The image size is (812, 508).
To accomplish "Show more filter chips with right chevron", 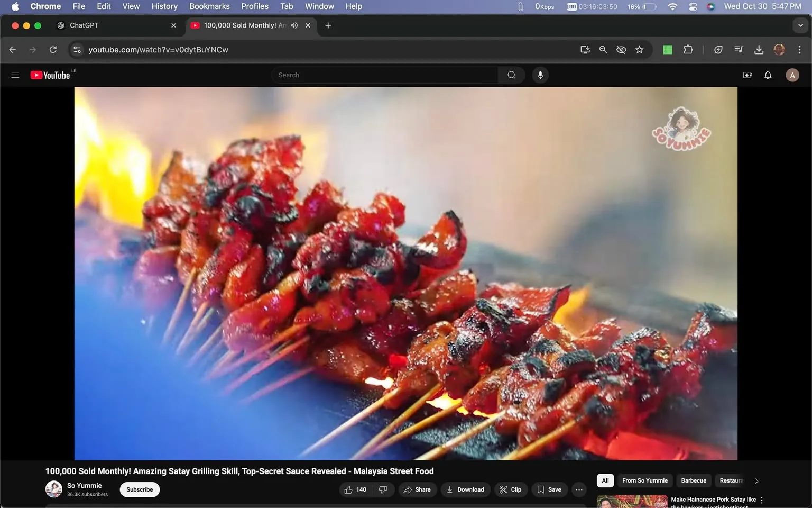I will (756, 480).
